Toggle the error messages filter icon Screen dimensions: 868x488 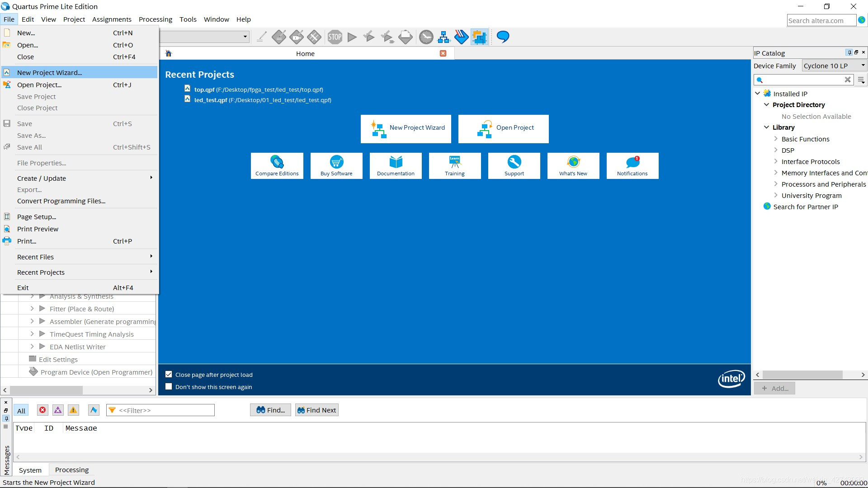[42, 410]
